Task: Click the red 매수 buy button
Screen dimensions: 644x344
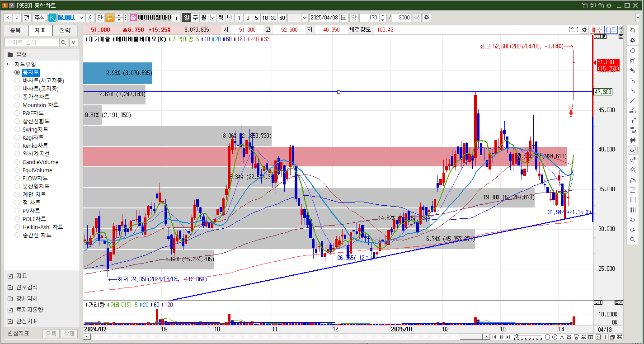Action: pos(597,29)
